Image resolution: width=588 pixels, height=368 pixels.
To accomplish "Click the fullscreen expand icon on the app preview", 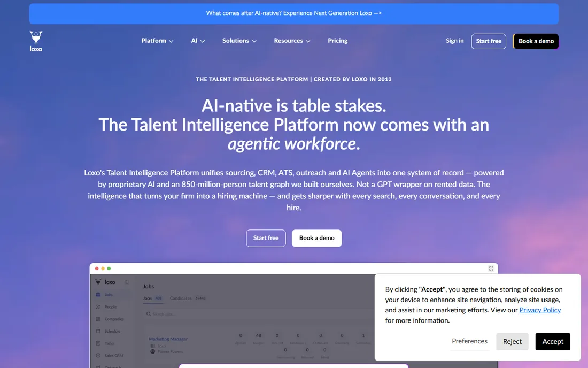I will [x=491, y=269].
